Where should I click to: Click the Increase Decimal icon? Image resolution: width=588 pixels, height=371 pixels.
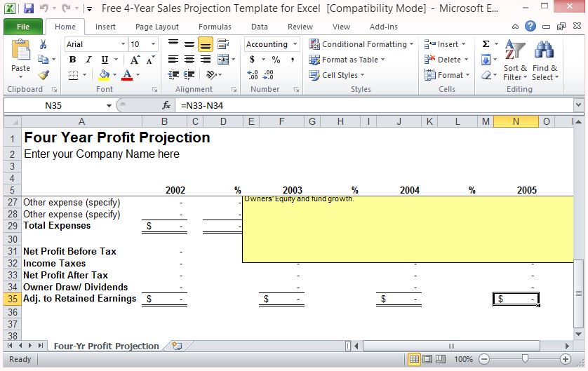[253, 75]
